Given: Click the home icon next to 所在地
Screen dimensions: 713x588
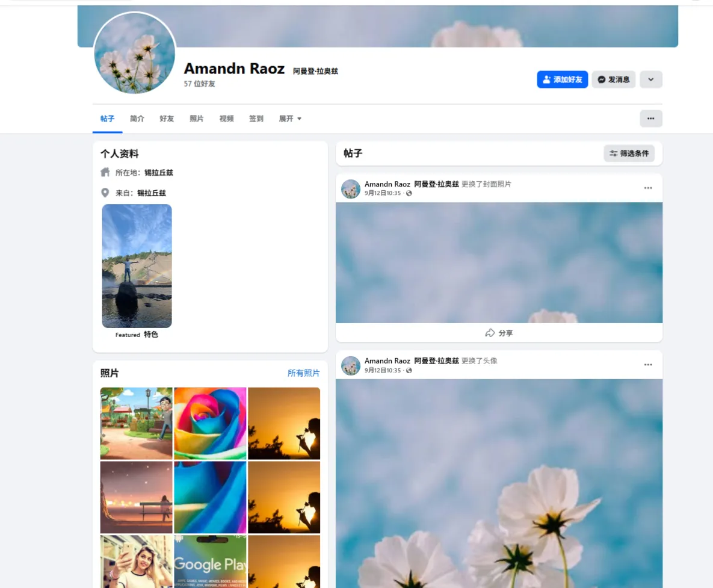Looking at the screenshot, I should (x=105, y=172).
